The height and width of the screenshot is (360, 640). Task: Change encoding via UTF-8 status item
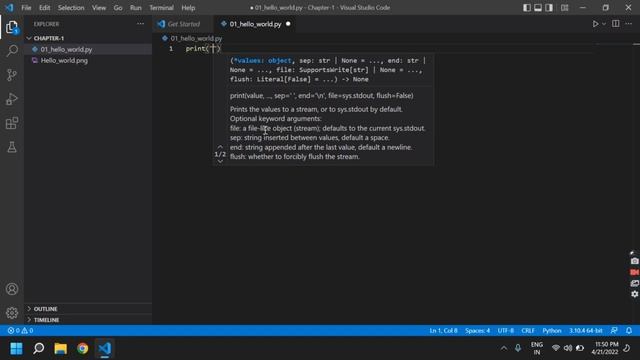point(505,331)
